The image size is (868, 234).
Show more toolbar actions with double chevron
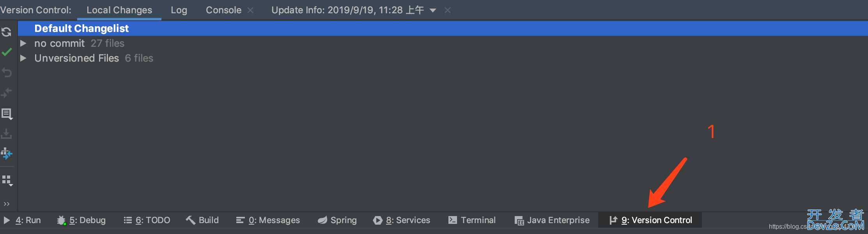pos(7,204)
